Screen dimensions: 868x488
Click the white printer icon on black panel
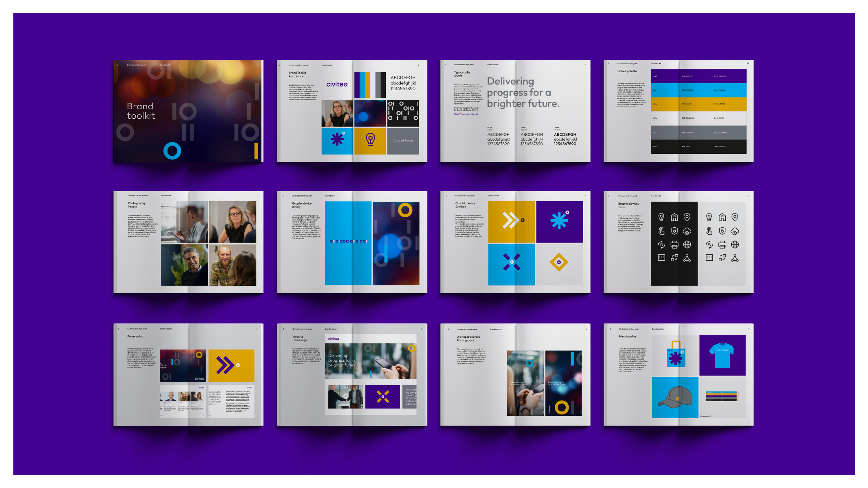point(674,245)
